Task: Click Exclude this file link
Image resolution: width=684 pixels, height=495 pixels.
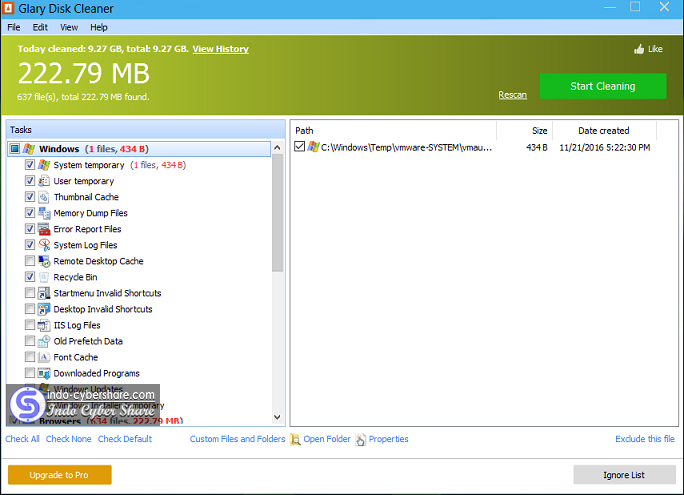Action: (x=645, y=439)
